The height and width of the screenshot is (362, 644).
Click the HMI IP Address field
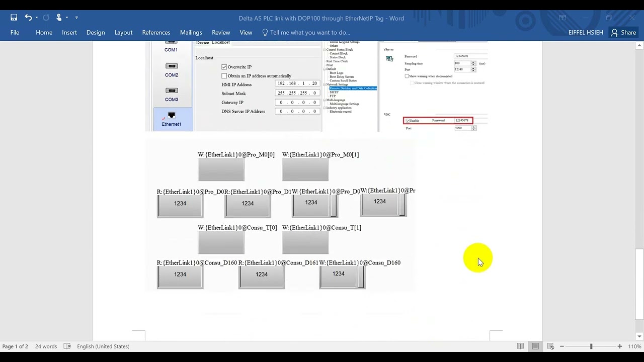pos(297,83)
